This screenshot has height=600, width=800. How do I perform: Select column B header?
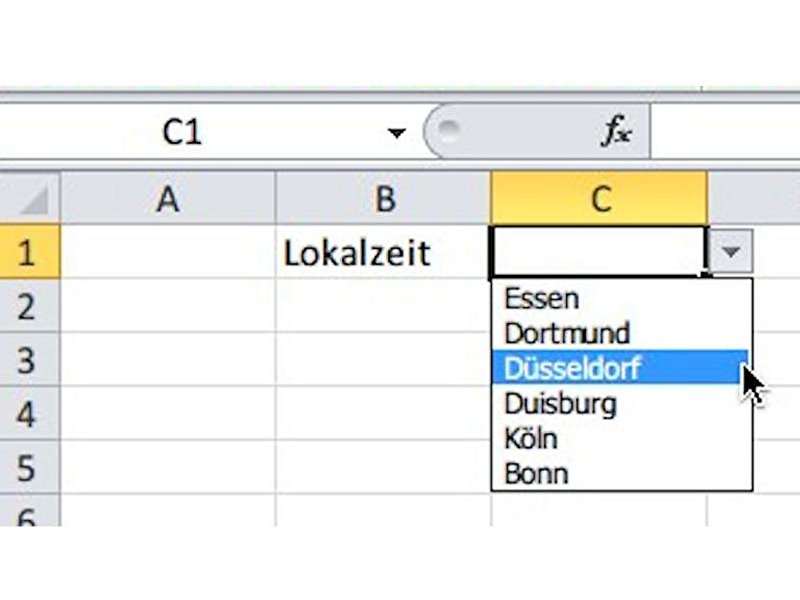point(384,200)
